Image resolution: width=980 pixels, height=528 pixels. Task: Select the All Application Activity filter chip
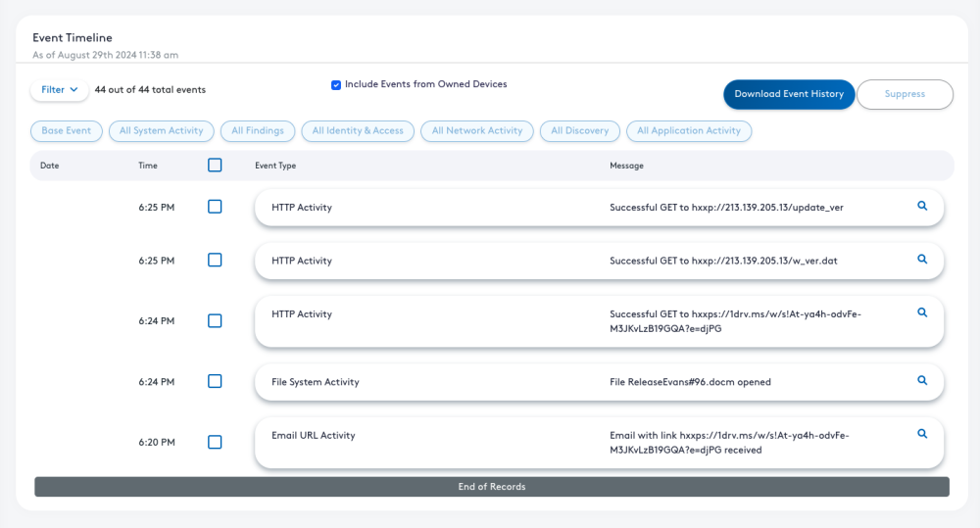tap(689, 130)
